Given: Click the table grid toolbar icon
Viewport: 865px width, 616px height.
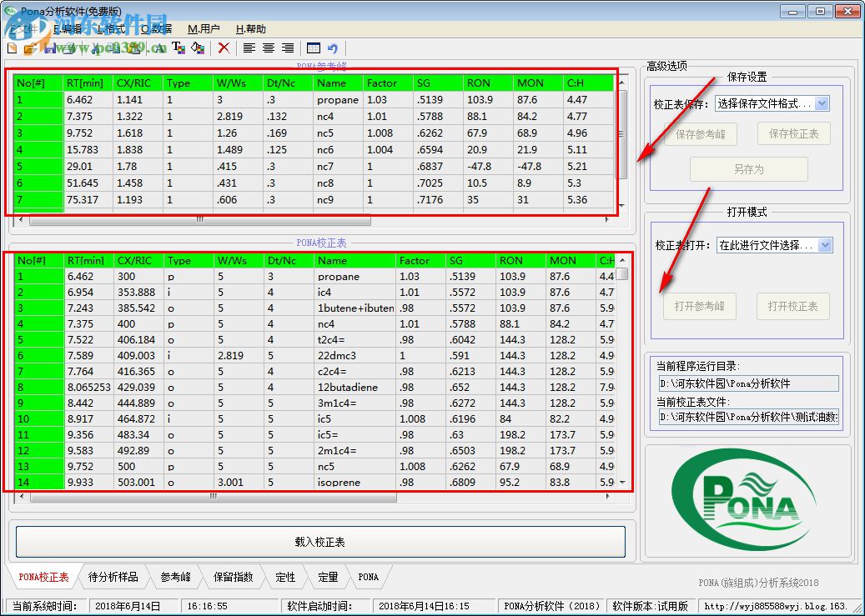Looking at the screenshot, I should tap(314, 48).
